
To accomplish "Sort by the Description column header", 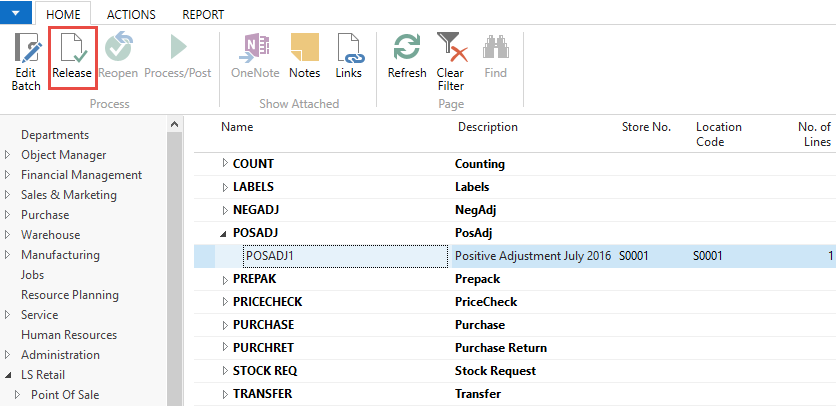I will 488,127.
